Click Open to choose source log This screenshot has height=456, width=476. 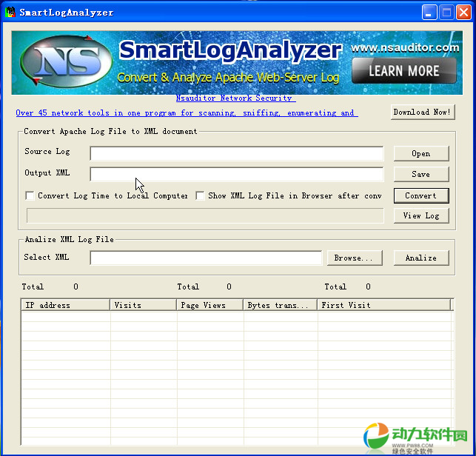(x=420, y=153)
